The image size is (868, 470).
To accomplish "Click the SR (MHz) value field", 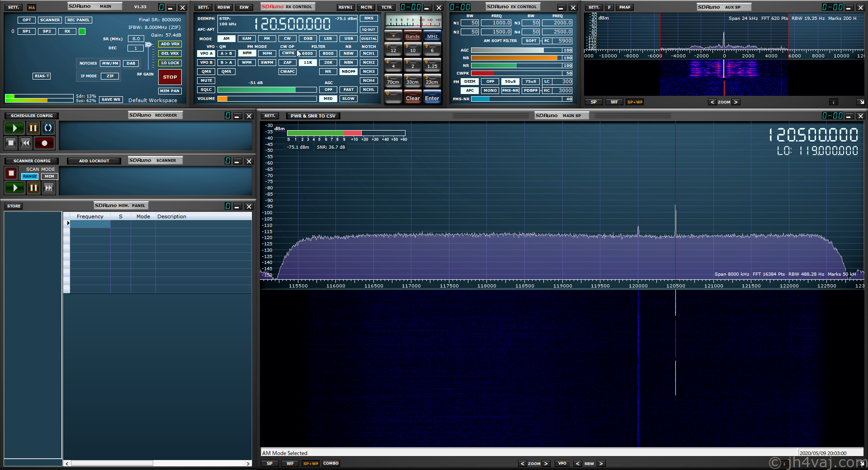I will (x=136, y=39).
